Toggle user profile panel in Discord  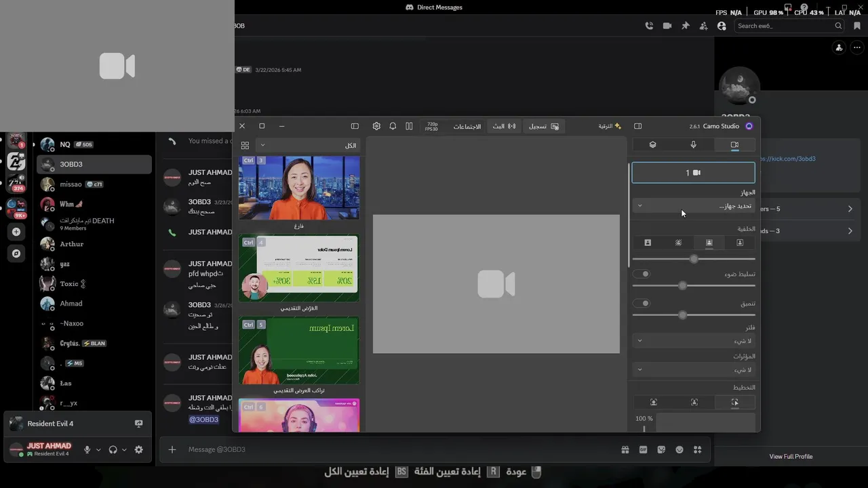click(x=722, y=26)
